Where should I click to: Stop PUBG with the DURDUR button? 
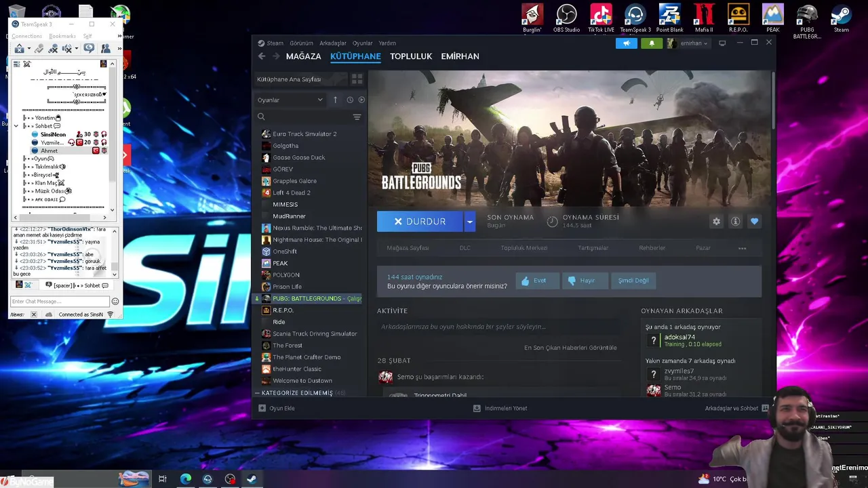point(420,222)
